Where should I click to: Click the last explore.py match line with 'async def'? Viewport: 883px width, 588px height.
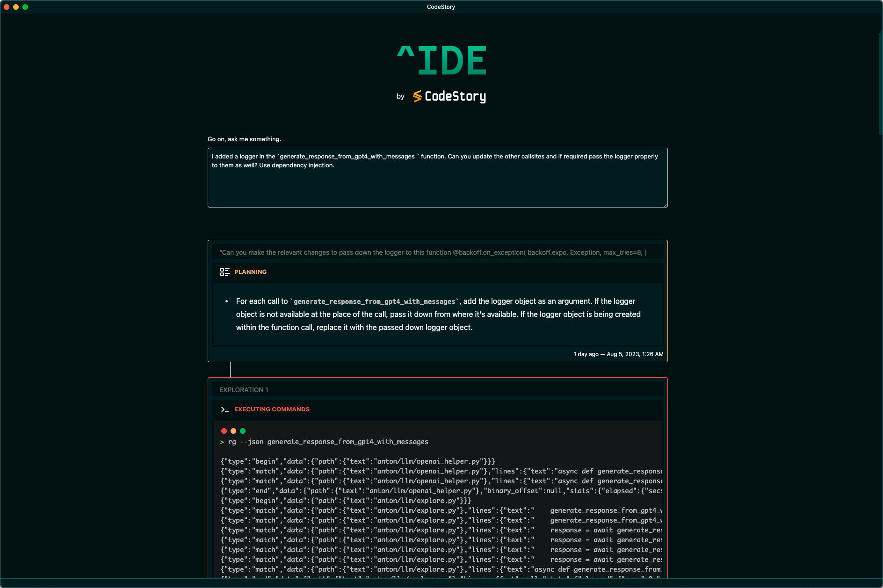tap(441, 569)
